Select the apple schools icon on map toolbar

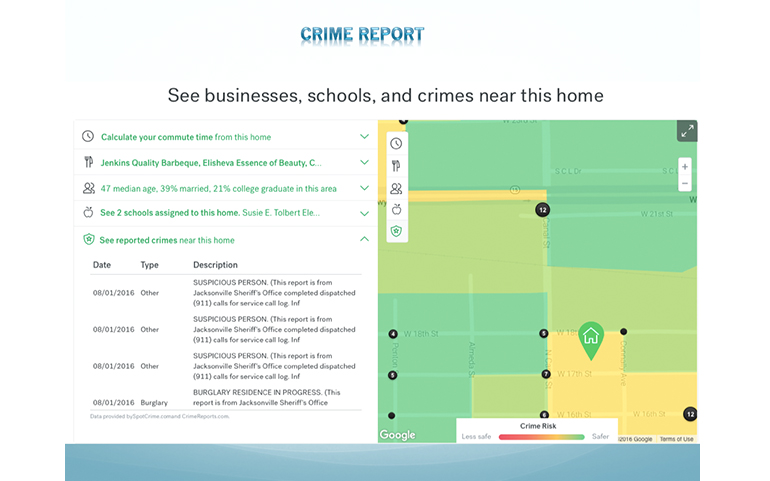point(396,209)
